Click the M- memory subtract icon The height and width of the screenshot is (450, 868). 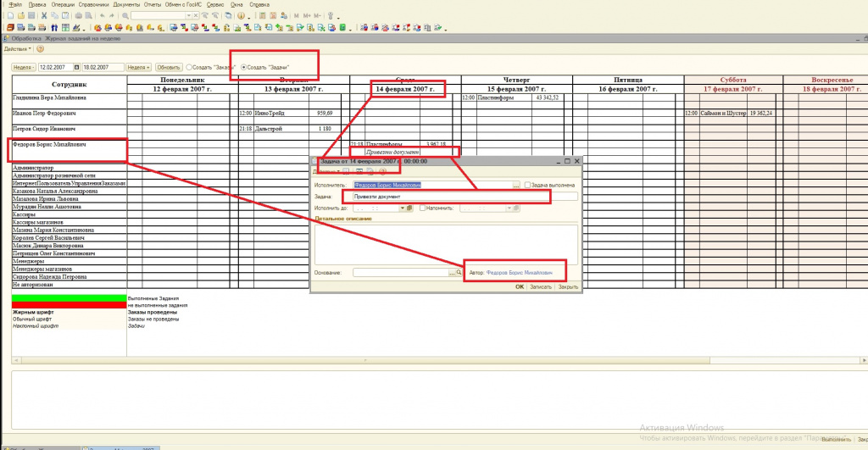coord(317,15)
